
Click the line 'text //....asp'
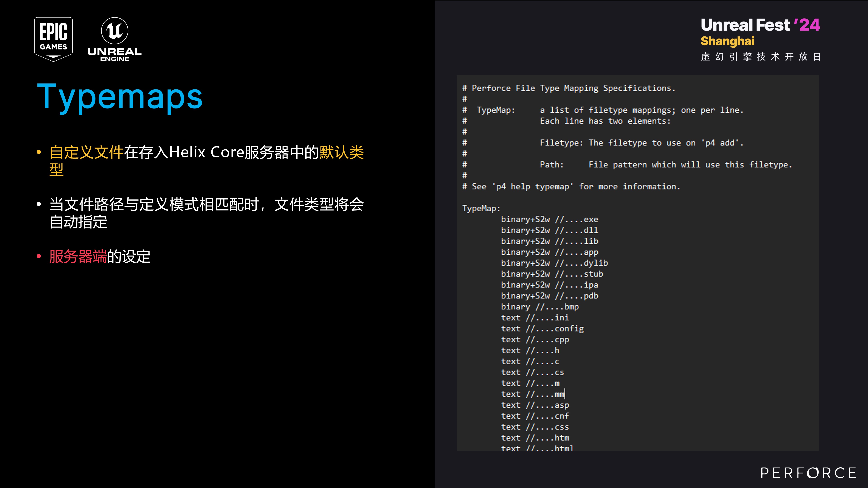coord(535,405)
